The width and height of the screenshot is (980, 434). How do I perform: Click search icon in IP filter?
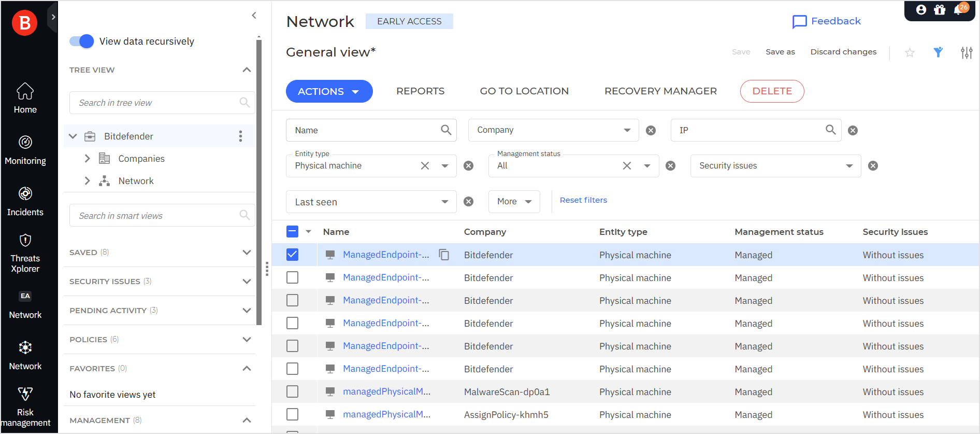click(830, 130)
